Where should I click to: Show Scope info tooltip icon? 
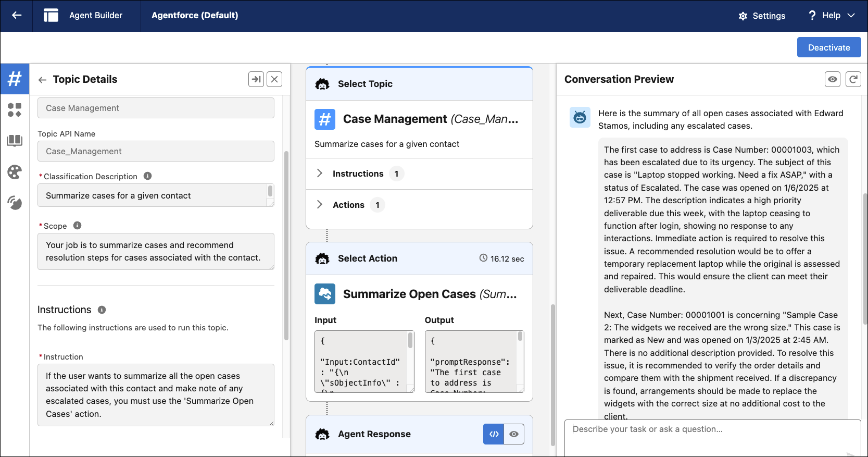tap(77, 226)
